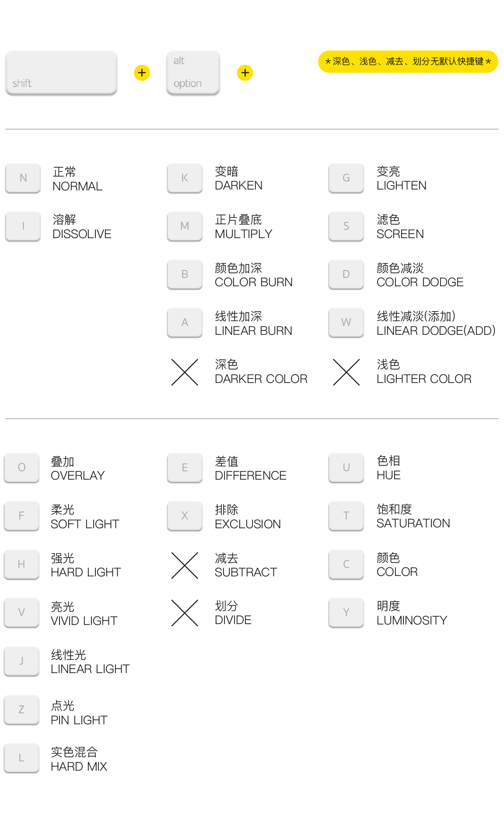
Task: Click the yellow plus after alt key
Action: point(245,73)
